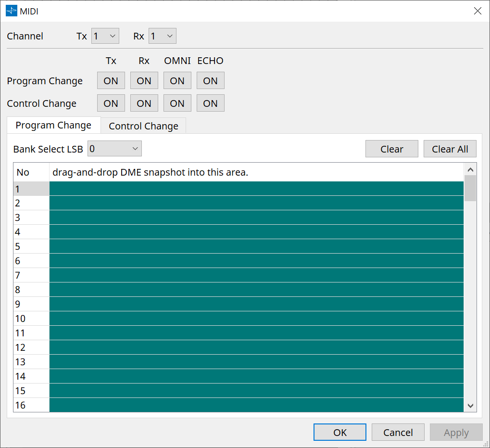Disable Control Change Rx
The image size is (490, 448).
[144, 103]
